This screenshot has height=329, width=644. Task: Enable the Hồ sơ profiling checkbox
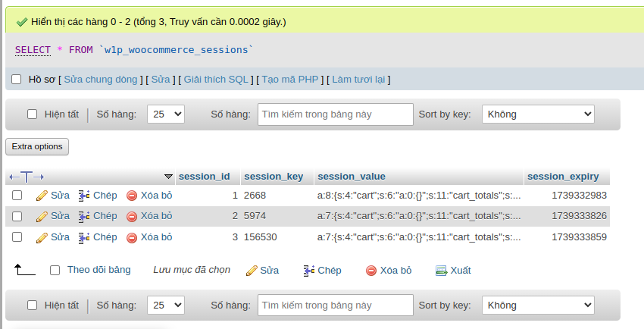click(x=17, y=79)
